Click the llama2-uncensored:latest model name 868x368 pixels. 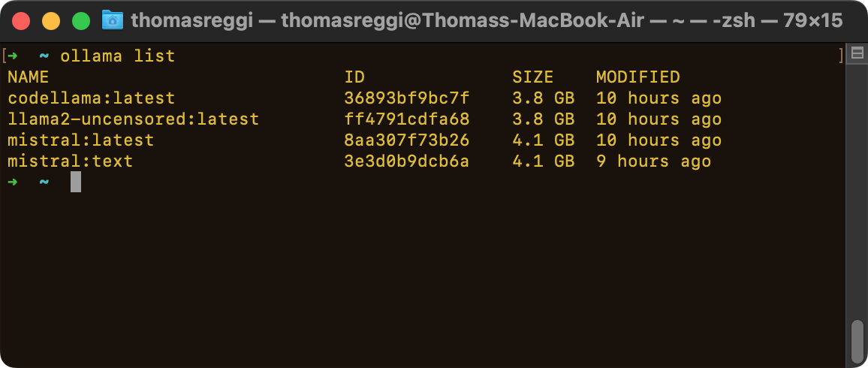coord(134,119)
